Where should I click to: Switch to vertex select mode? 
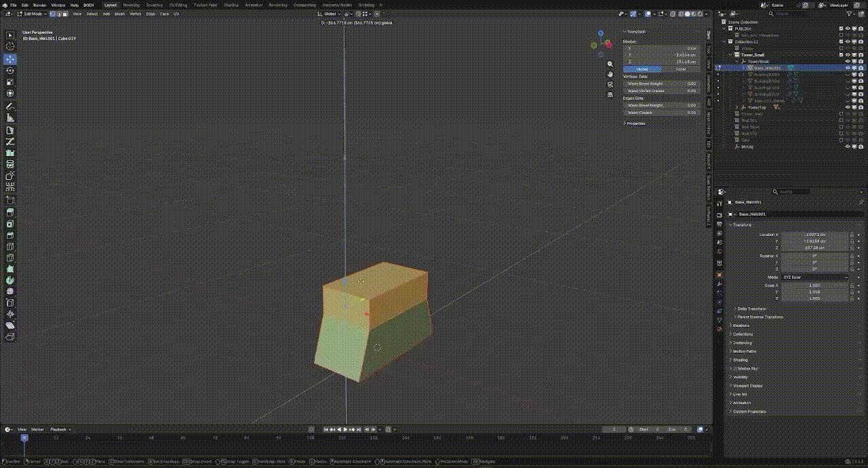52,14
